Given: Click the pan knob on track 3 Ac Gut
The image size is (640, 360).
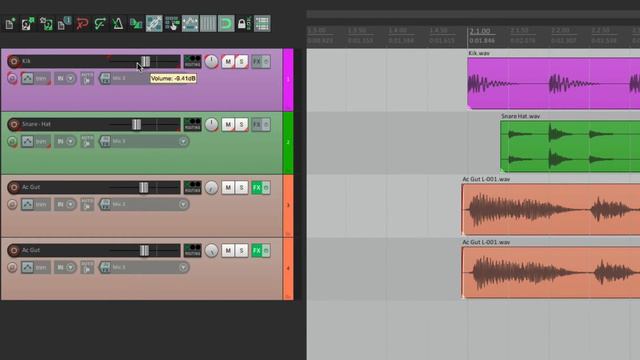Looking at the screenshot, I should click(211, 188).
